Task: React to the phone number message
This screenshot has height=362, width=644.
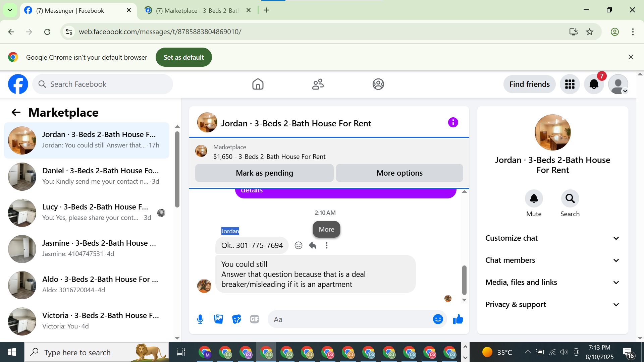Action: (x=298, y=245)
